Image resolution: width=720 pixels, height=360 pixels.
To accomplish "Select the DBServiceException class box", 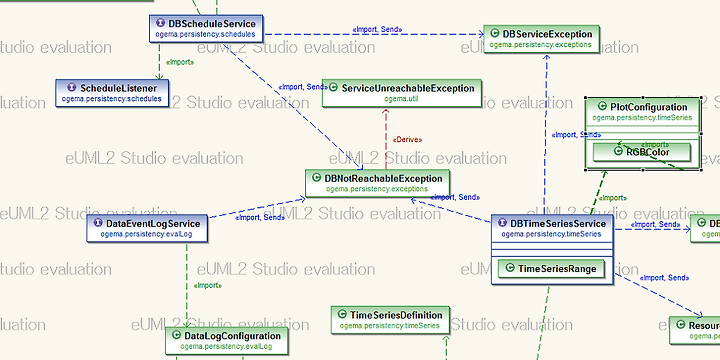I will [541, 39].
